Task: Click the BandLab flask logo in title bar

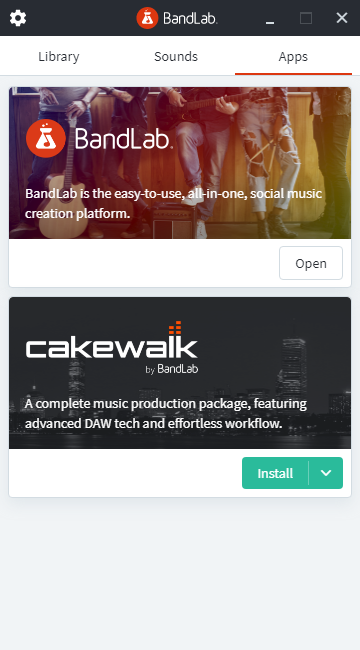Action: pyautogui.click(x=147, y=18)
